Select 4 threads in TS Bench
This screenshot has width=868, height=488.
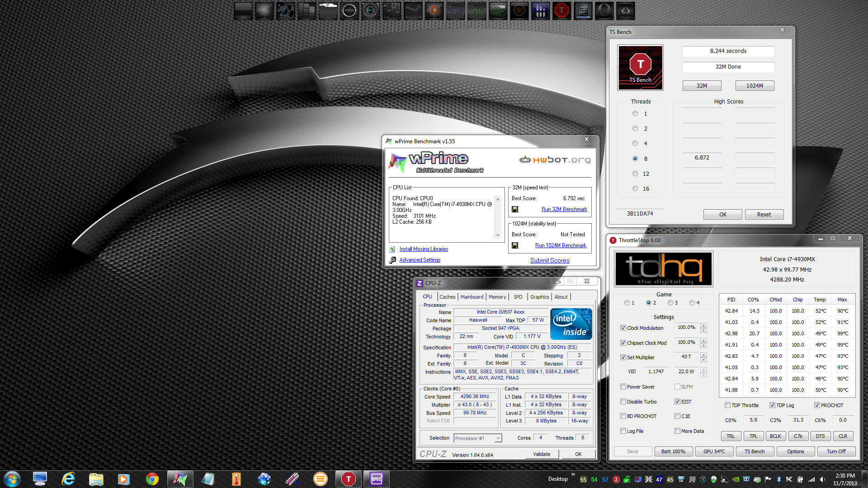(635, 143)
